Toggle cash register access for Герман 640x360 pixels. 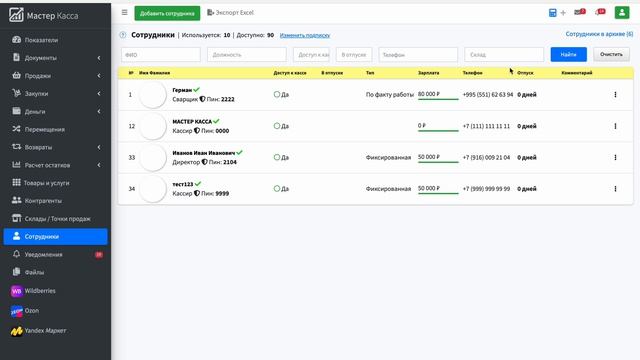(x=277, y=94)
